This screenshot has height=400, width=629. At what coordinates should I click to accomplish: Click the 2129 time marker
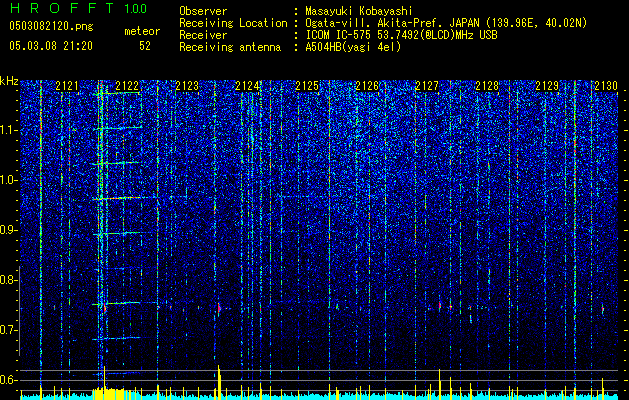tap(547, 86)
